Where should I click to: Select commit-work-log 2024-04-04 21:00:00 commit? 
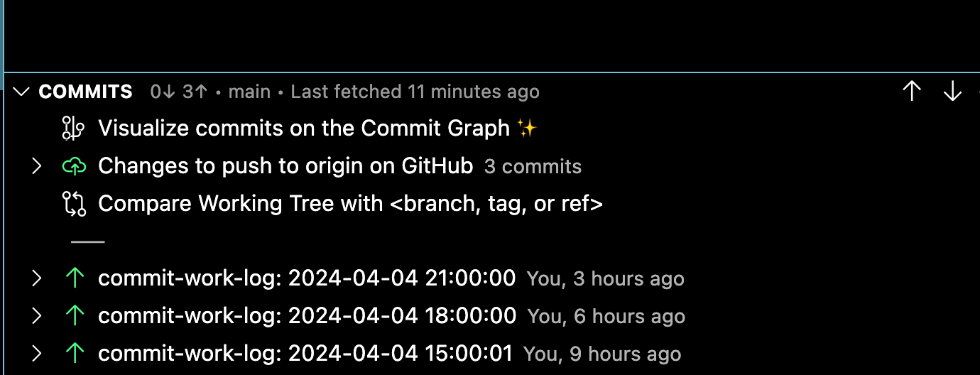(307, 278)
